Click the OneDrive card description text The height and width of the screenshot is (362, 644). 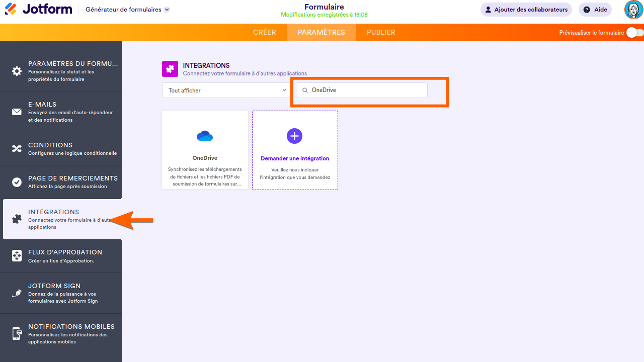click(x=205, y=176)
